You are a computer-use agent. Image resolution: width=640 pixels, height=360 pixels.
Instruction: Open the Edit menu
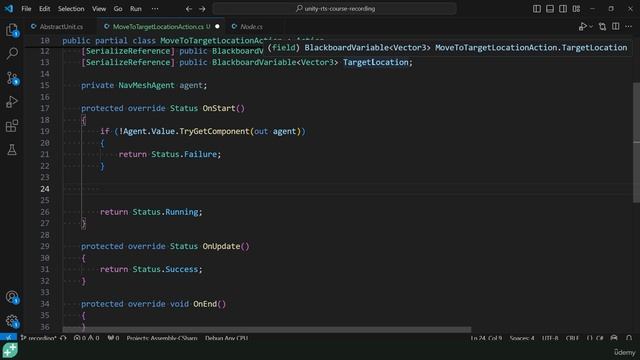44,9
